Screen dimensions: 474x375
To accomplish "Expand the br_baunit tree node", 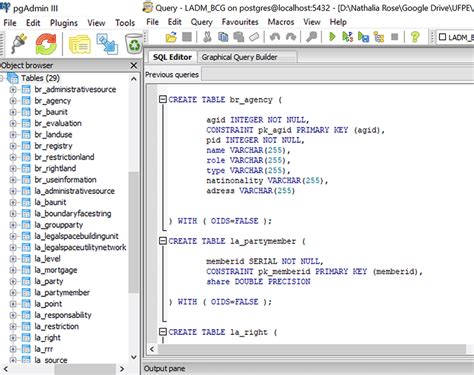I will tap(13, 112).
